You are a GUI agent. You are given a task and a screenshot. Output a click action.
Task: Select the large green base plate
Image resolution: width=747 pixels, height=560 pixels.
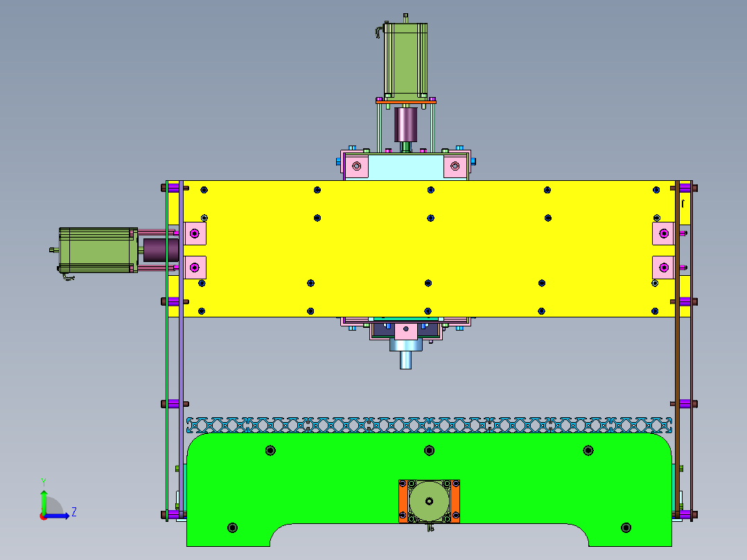click(333, 485)
